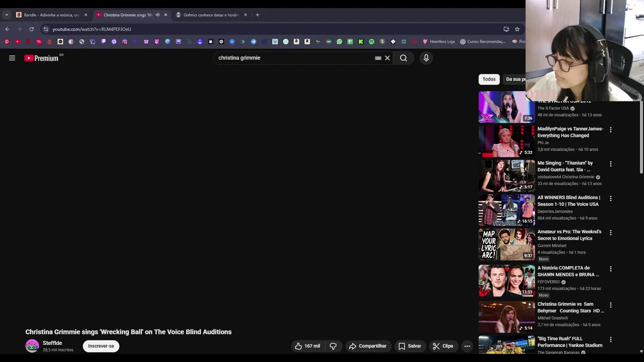Screen dimensions: 644x362
Task: Close the Bandle tab
Action: pos(86,15)
